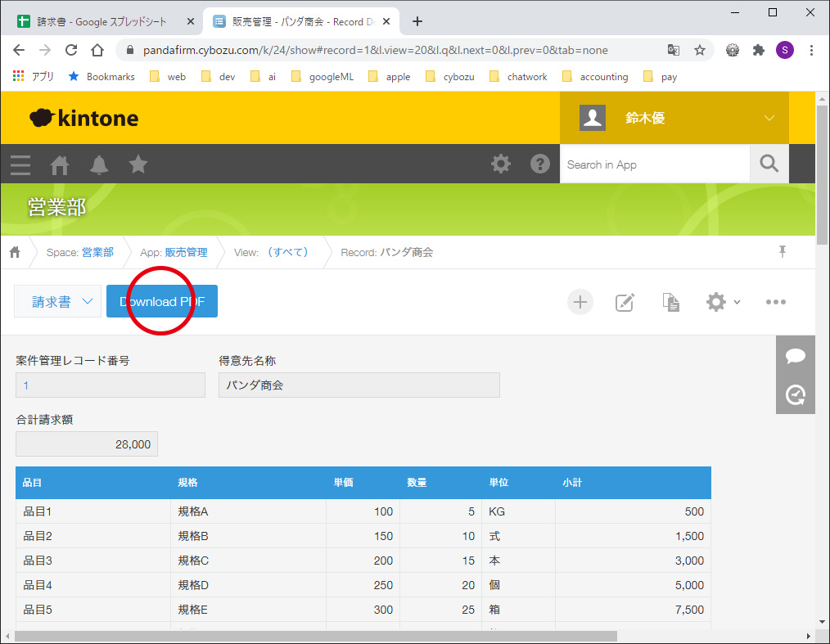Click the Download PDF button

pos(162,302)
